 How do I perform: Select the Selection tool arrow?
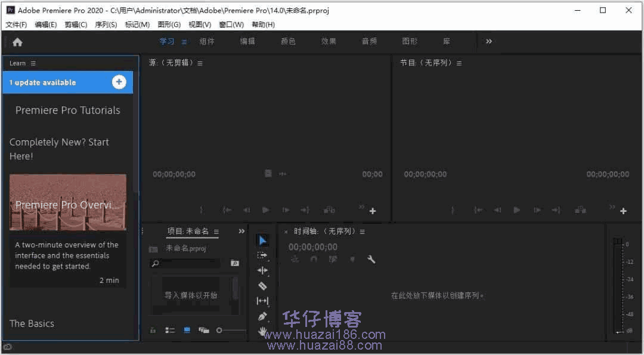(262, 240)
